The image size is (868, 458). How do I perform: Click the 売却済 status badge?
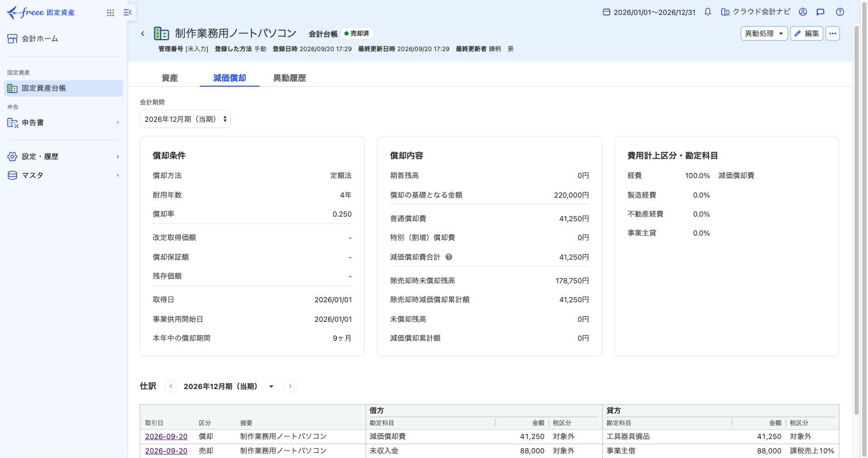point(357,34)
